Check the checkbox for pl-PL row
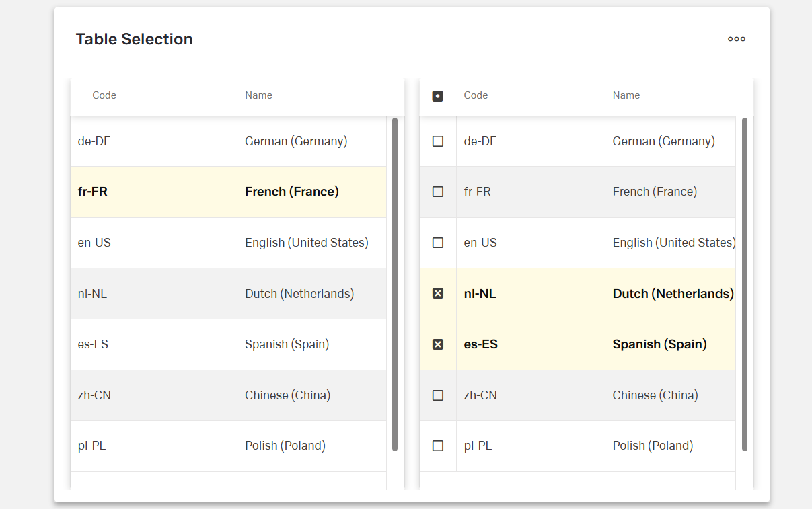The image size is (812, 509). point(437,445)
